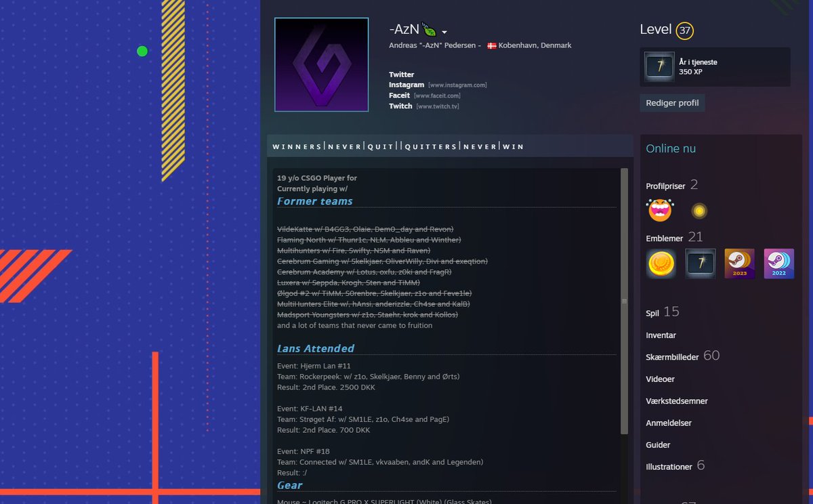Click the Gear heading

(x=290, y=486)
